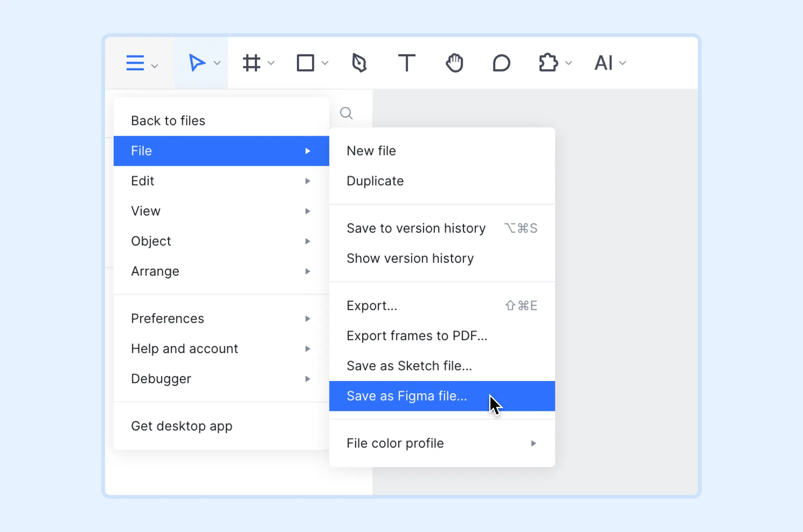
Task: Select the Text tool
Action: tap(407, 63)
